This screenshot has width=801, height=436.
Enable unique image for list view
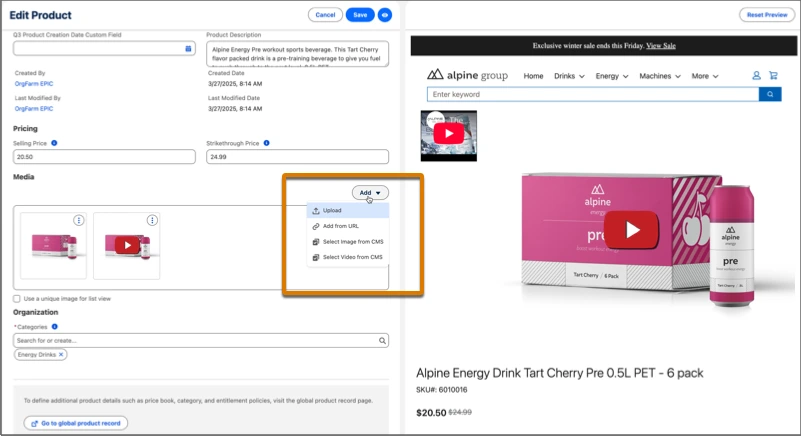pos(17,299)
